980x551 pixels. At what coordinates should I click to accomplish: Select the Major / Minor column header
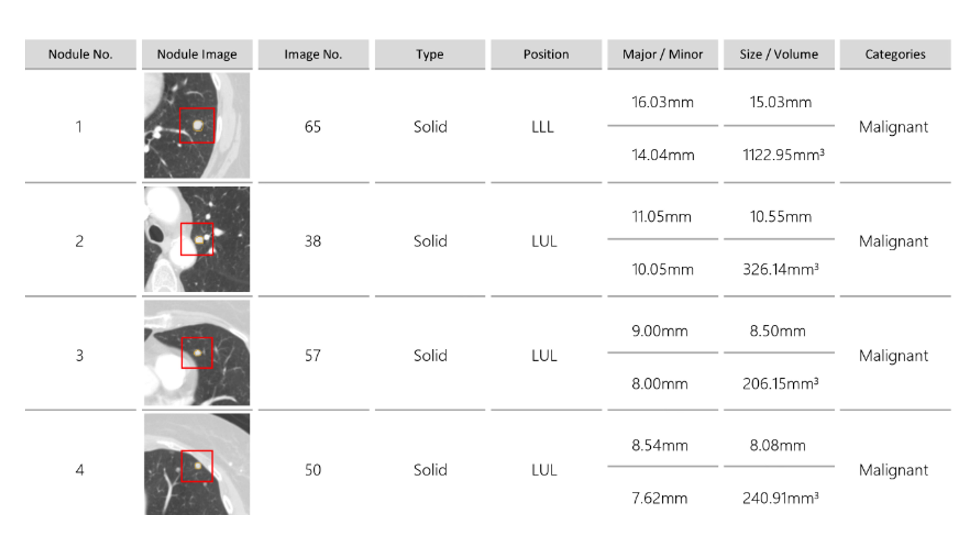pos(663,54)
